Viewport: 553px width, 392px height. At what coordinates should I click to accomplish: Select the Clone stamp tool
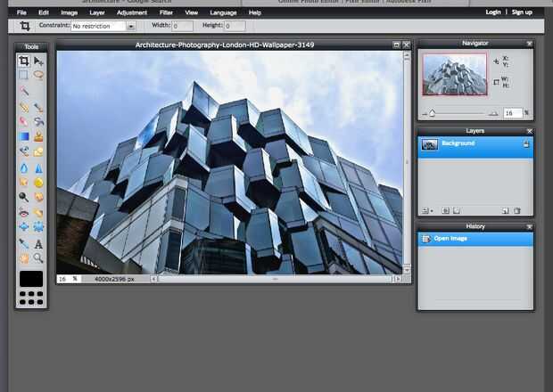38,136
